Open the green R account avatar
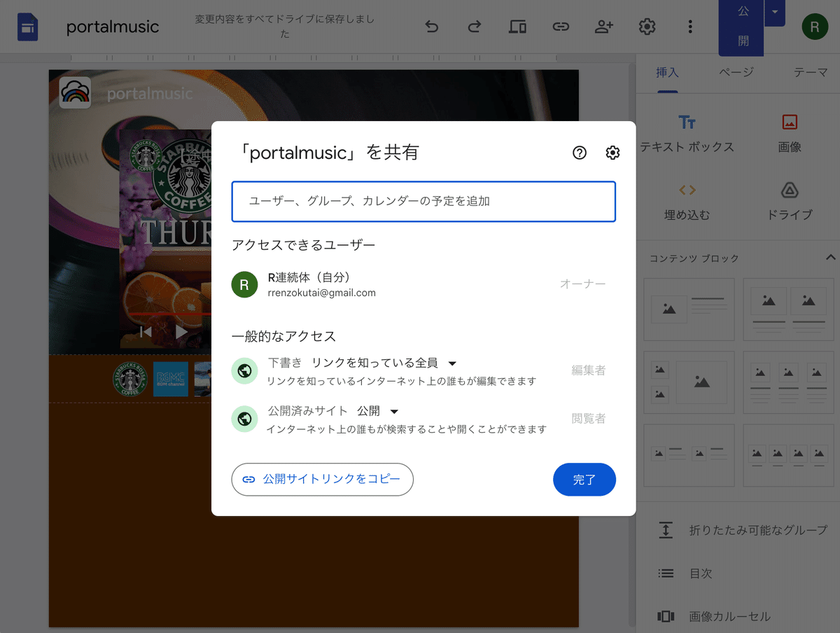The image size is (840, 633). (x=814, y=27)
